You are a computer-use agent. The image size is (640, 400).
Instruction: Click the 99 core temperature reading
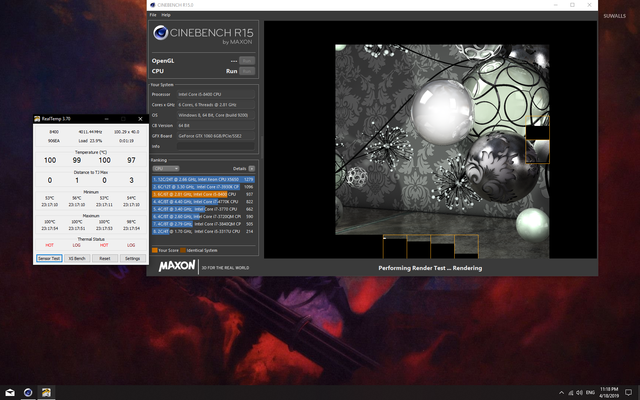77,160
